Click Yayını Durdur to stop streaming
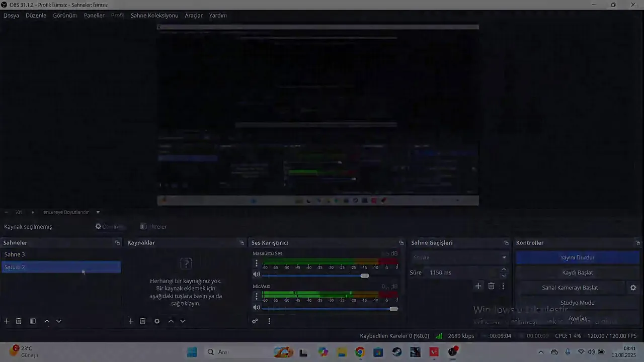Viewport: 644px width, 362px height. click(578, 257)
